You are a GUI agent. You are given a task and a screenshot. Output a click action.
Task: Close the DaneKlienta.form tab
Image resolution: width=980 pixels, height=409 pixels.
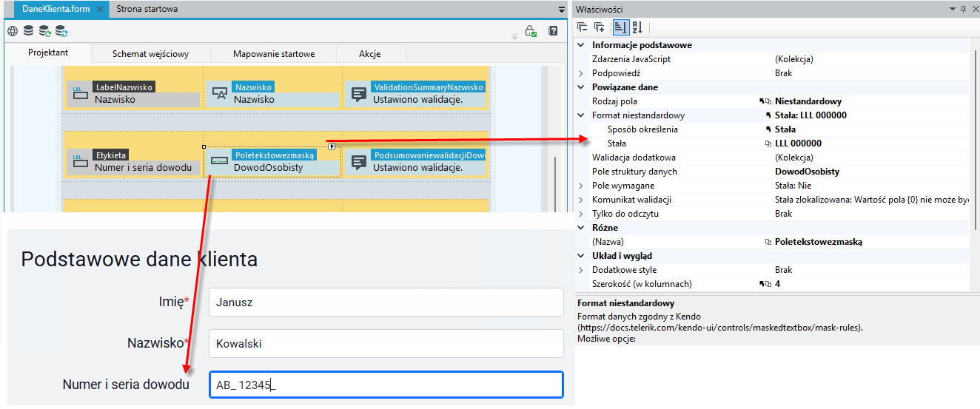coord(100,9)
